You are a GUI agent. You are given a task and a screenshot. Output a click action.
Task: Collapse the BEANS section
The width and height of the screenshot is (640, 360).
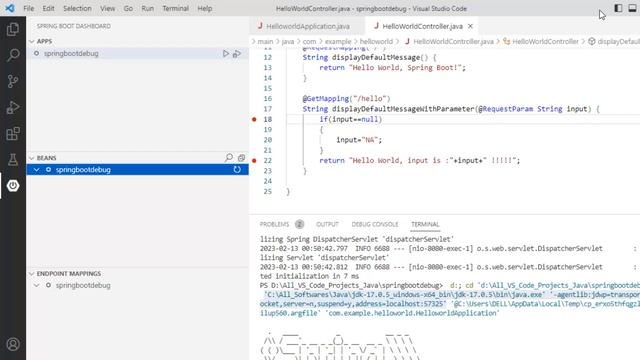[32, 158]
